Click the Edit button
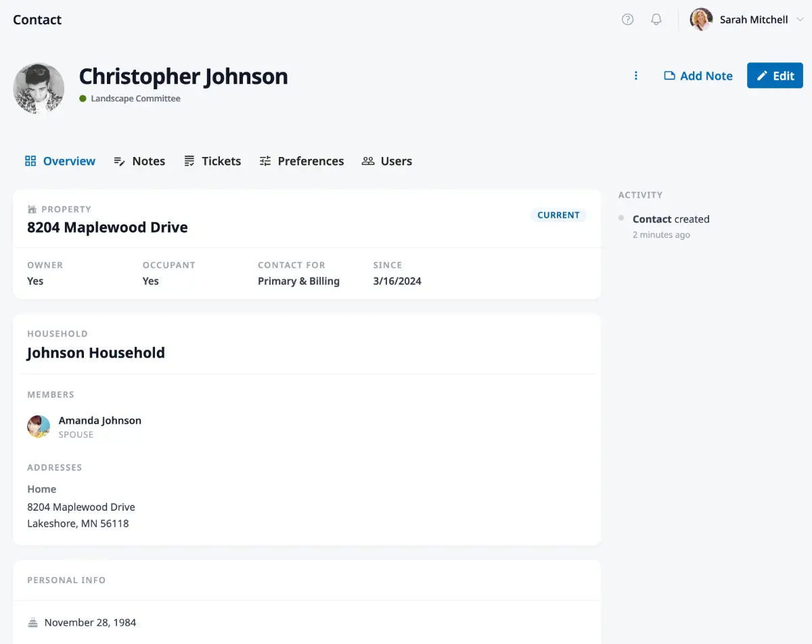 (x=775, y=75)
